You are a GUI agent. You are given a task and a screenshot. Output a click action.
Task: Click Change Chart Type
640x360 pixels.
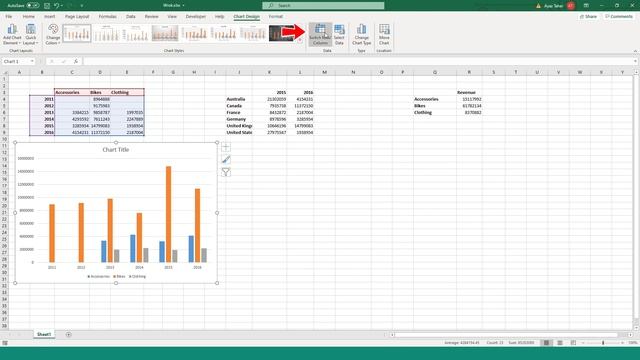tap(362, 35)
